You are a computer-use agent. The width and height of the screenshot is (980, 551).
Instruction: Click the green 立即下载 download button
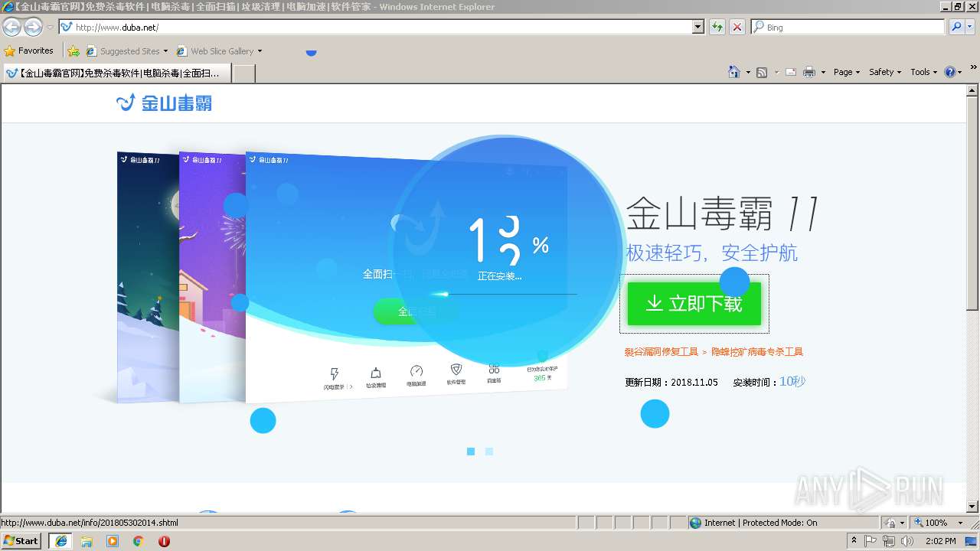pyautogui.click(x=694, y=304)
